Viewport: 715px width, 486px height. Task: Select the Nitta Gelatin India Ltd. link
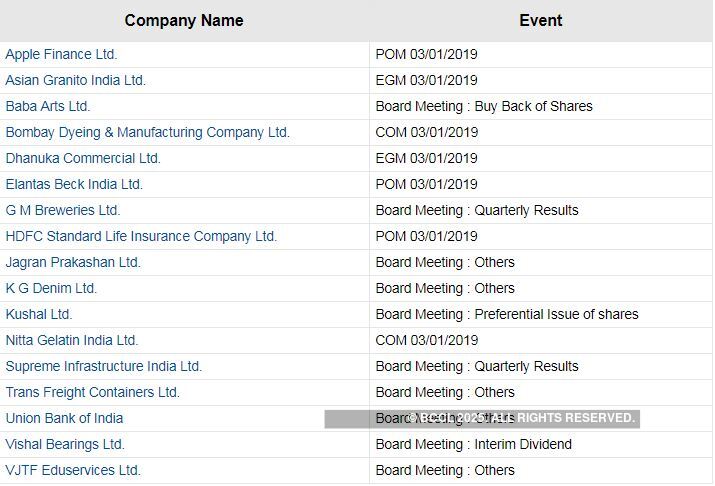click(x=72, y=340)
